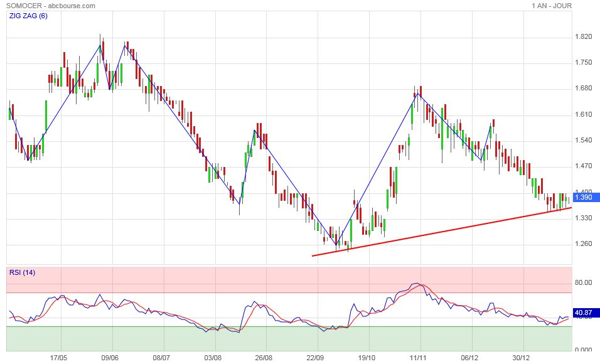Click the 80.00 RSI axis label

584,283
